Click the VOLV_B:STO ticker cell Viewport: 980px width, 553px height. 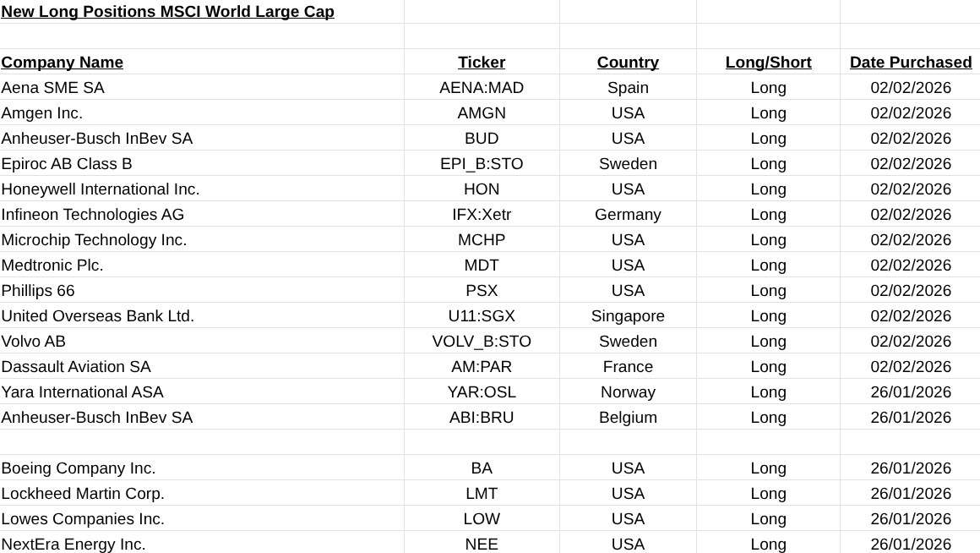pos(482,342)
